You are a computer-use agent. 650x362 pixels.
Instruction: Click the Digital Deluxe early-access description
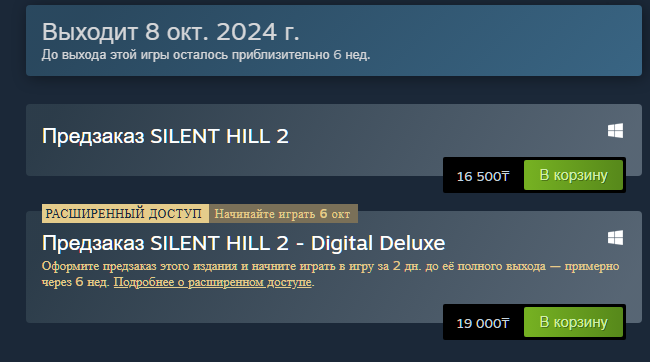pyautogui.click(x=330, y=274)
